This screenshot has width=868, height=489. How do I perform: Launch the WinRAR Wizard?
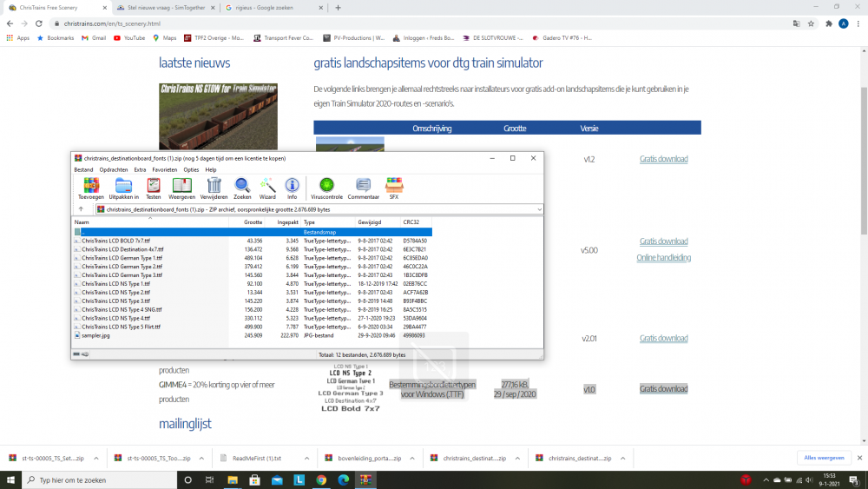267,186
